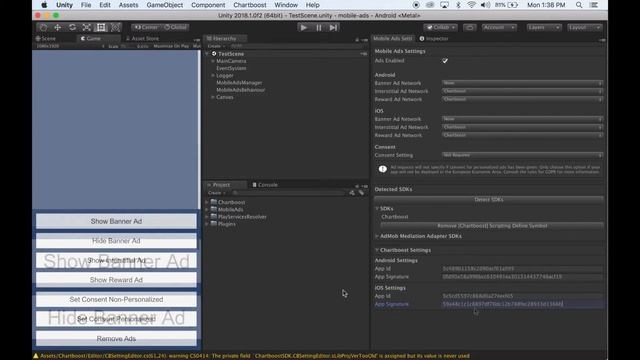Screen dimensions: 640x360
Task: Click the Show Reward Ad button
Action: pos(116,280)
